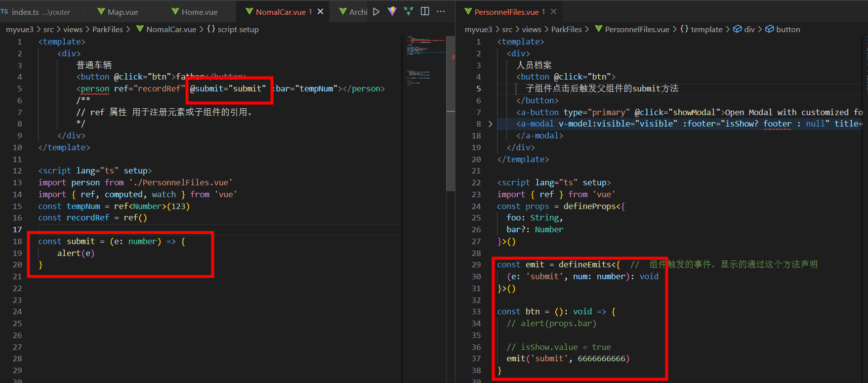Click the green Vue icon in editor toolbar
The width and height of the screenshot is (868, 383).
(409, 11)
